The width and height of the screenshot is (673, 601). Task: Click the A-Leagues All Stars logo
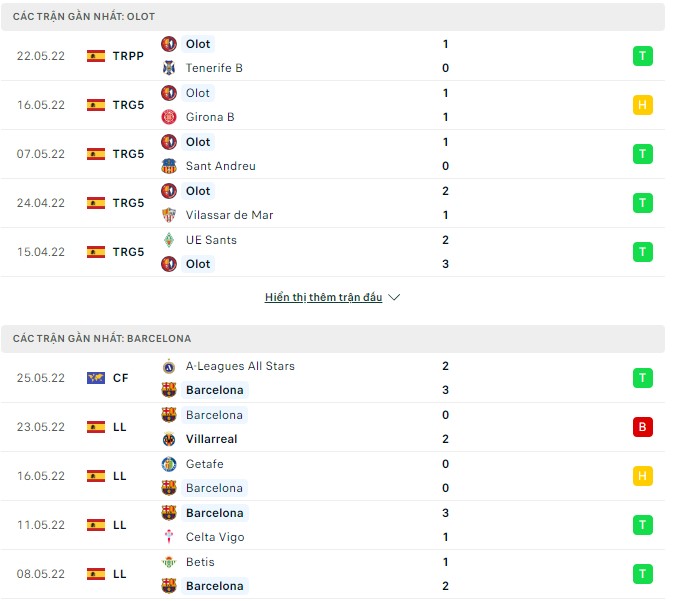tap(168, 366)
